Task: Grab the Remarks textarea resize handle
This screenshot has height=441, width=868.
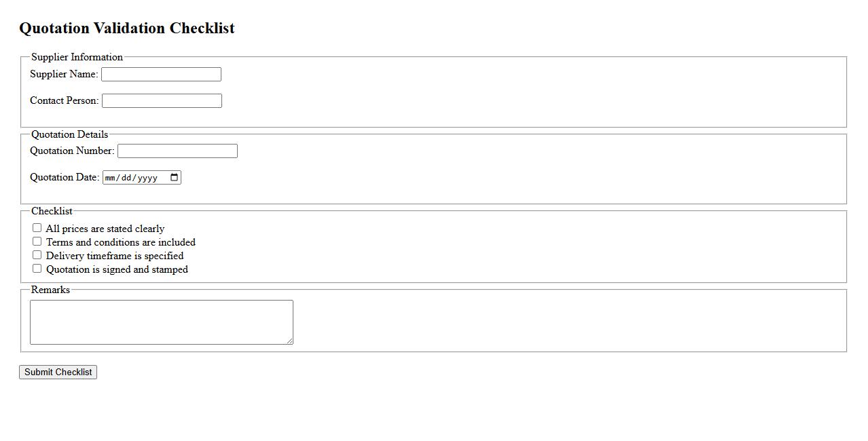Action: (x=290, y=341)
